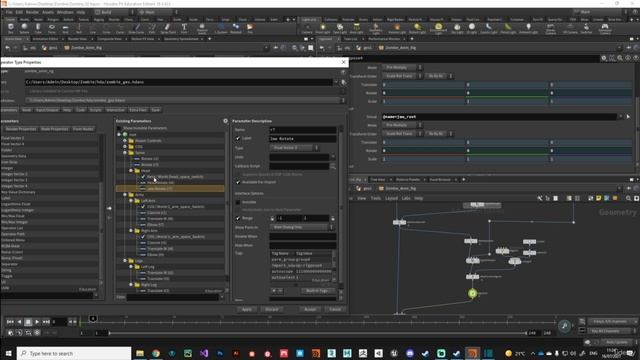Toggle the range minimum lock icon
The height and width of the screenshot is (360, 640).
coord(272,218)
